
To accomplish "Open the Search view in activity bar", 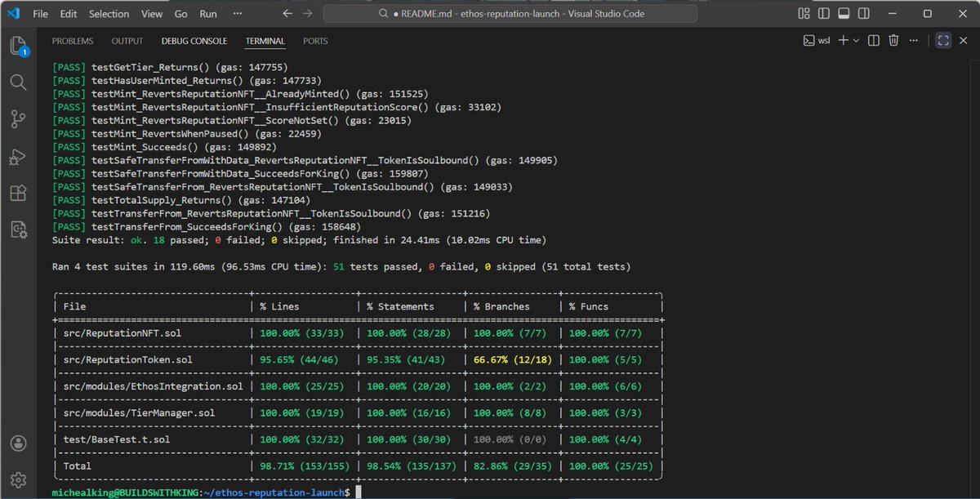I will (18, 82).
